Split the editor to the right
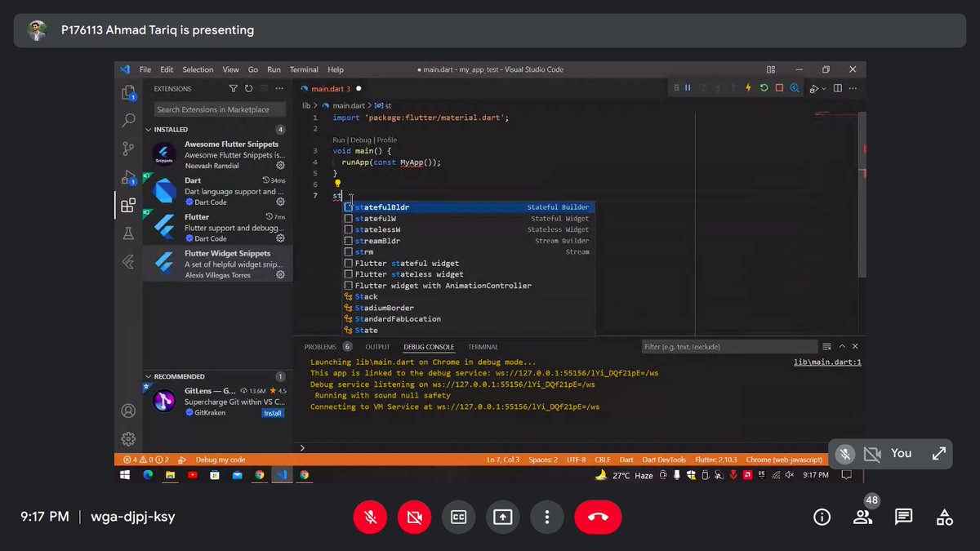The width and height of the screenshot is (980, 551). click(839, 88)
